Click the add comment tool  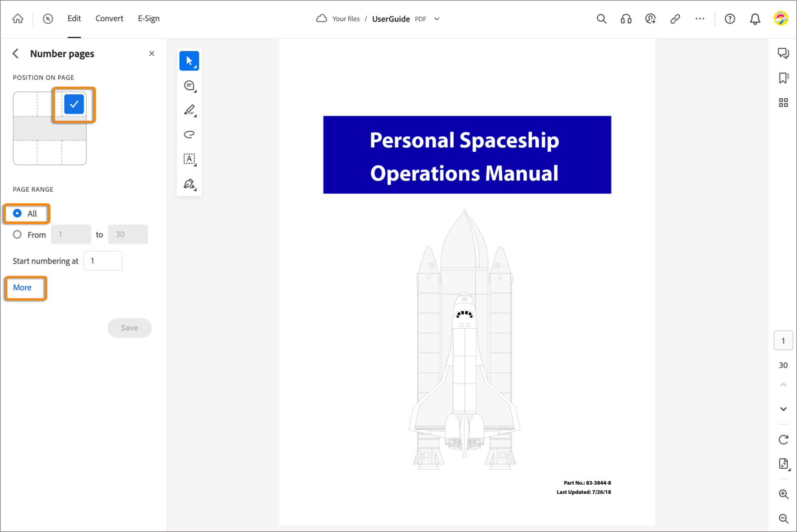click(x=189, y=85)
